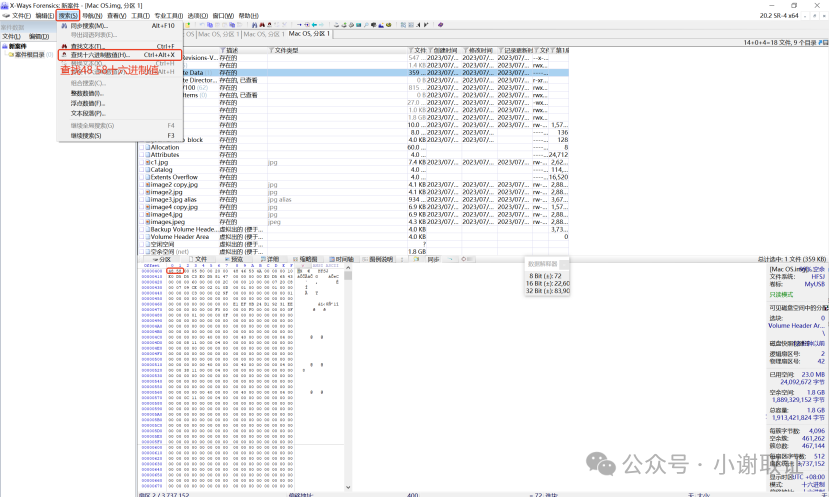Tick the checkbox for images.jpeg row
The image size is (830, 497).
(142, 222)
